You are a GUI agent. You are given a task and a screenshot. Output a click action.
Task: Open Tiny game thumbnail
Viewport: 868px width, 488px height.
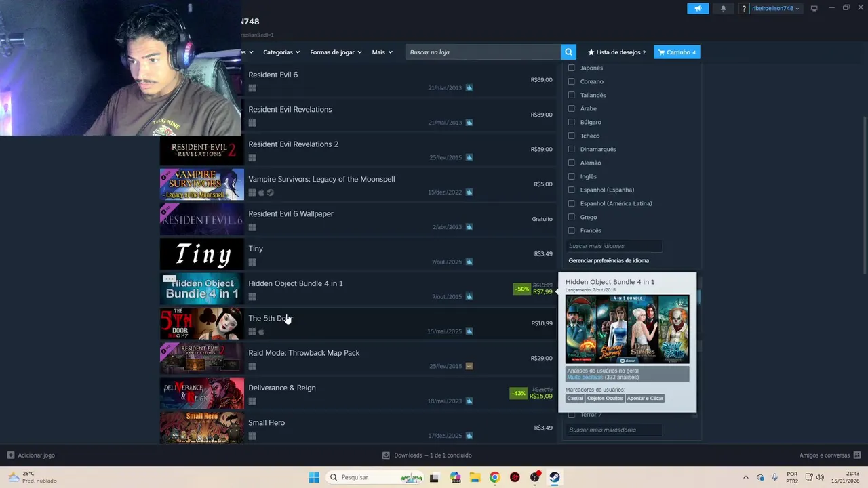pos(201,254)
